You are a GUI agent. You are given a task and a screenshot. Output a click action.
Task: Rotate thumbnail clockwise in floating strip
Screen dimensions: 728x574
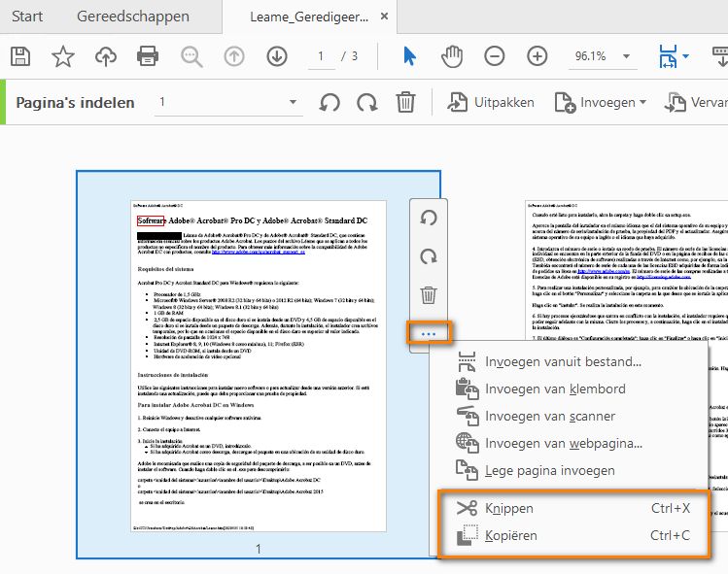[428, 256]
